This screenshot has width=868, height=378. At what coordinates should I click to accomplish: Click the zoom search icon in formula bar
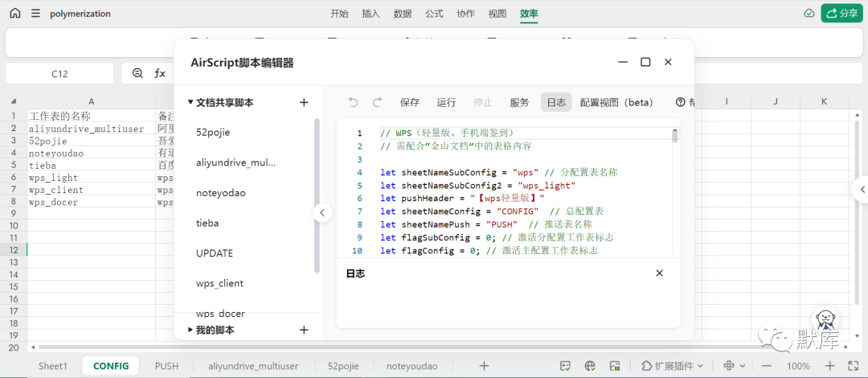point(138,73)
